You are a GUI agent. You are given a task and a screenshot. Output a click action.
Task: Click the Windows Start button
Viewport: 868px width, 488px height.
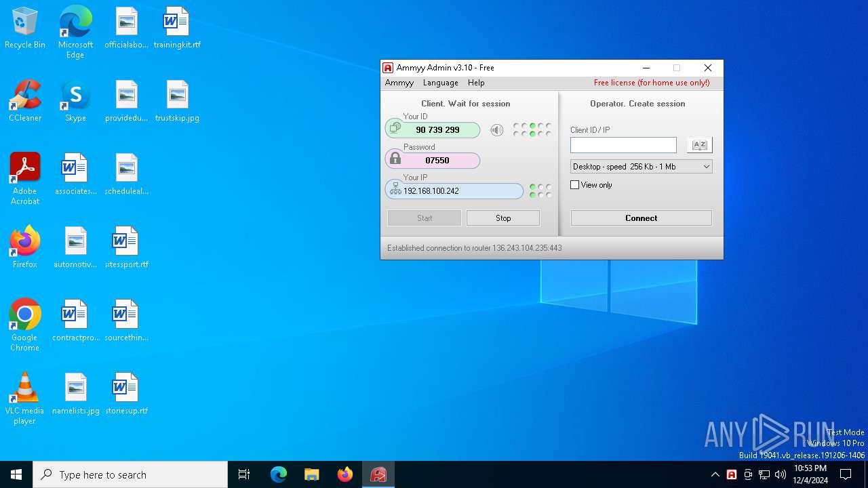[x=16, y=474]
